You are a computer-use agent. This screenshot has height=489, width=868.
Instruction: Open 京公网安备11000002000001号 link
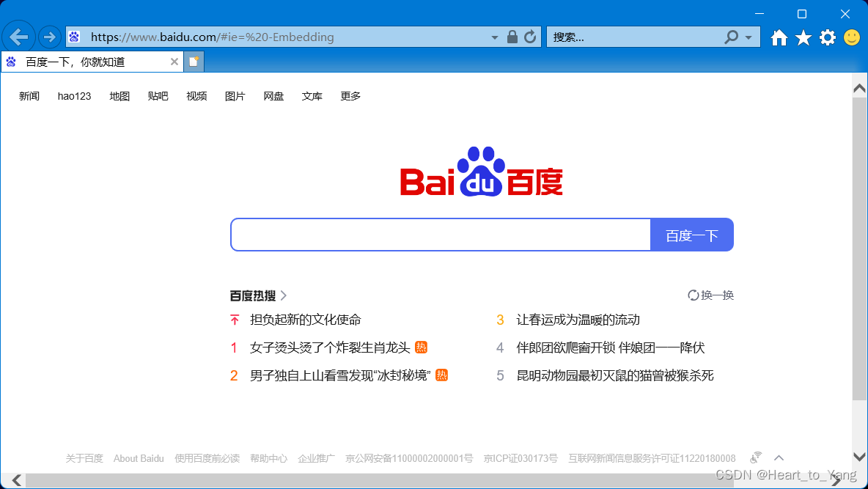[x=409, y=458]
